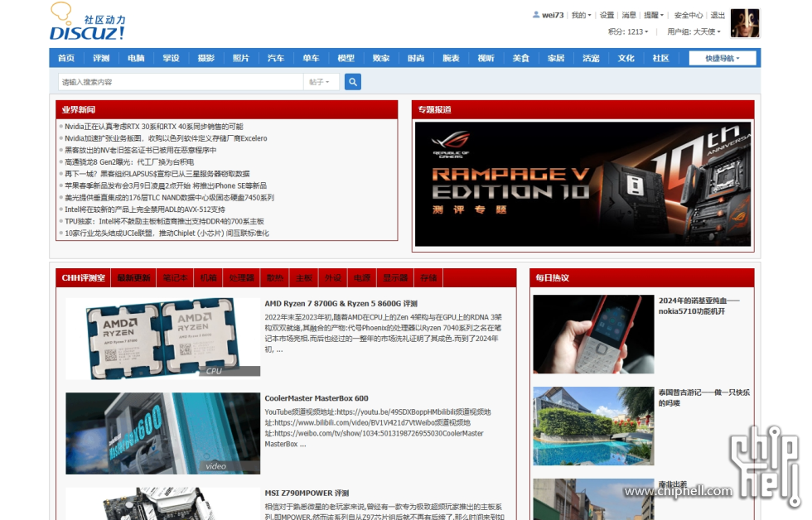The height and width of the screenshot is (520, 812).
Task: Open the 帖子 search type dropdown
Action: [x=321, y=82]
